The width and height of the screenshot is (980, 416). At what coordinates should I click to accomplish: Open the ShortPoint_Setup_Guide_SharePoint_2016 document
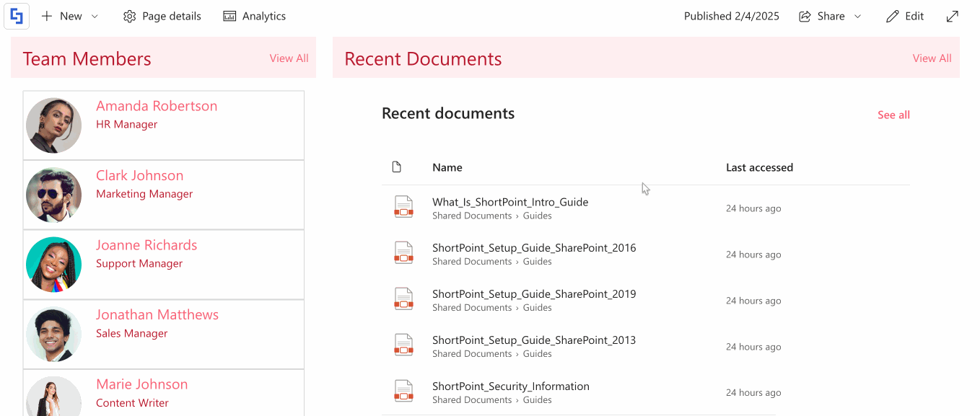(534, 248)
